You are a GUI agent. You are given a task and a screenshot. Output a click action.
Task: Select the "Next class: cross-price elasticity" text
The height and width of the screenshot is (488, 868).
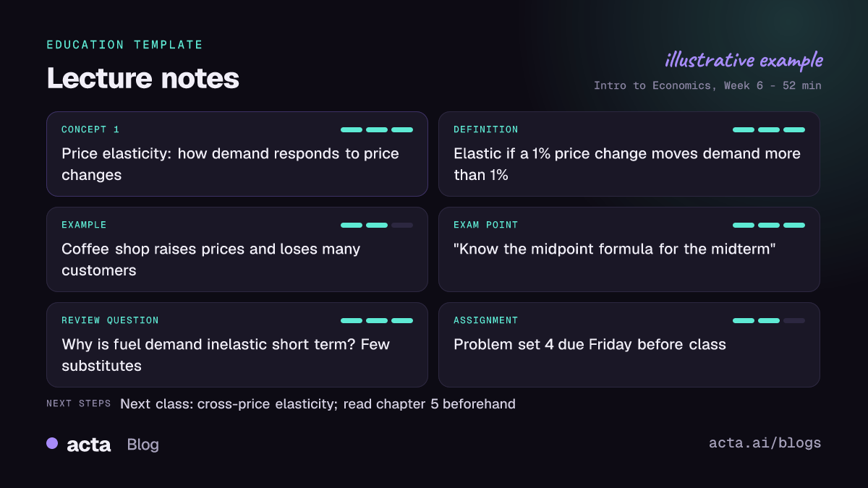click(x=318, y=404)
